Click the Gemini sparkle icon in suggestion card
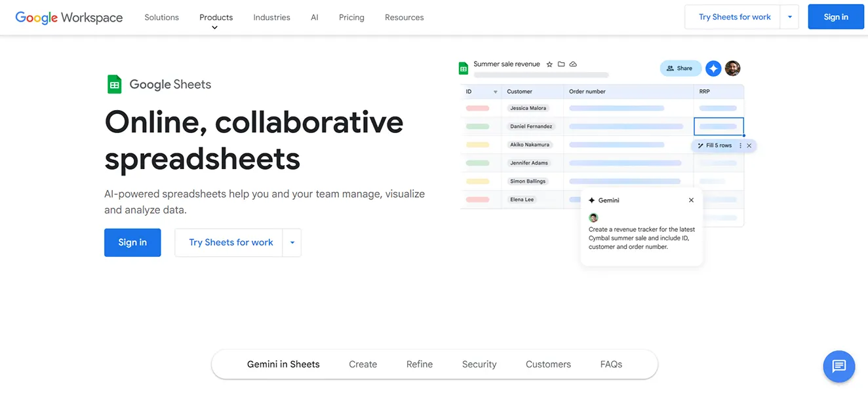The height and width of the screenshot is (393, 868). pyautogui.click(x=593, y=200)
